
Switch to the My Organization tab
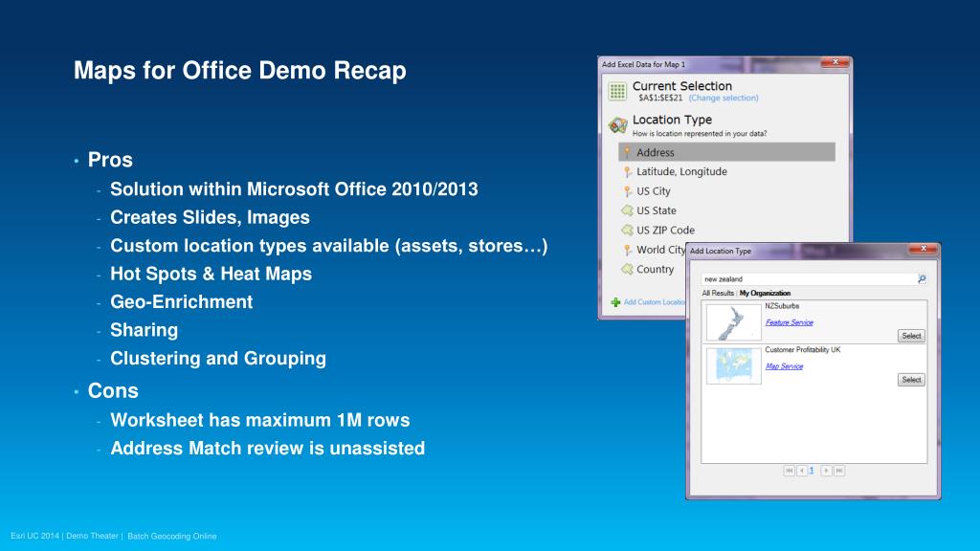(x=765, y=293)
